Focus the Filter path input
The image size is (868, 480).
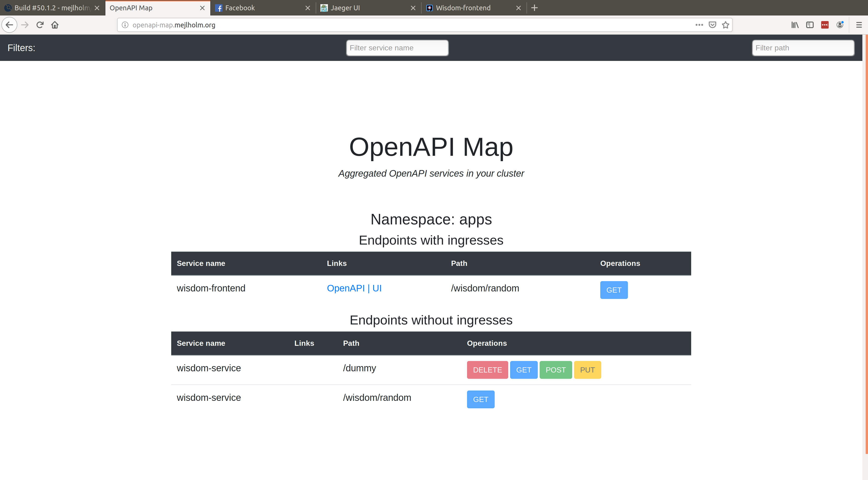803,48
